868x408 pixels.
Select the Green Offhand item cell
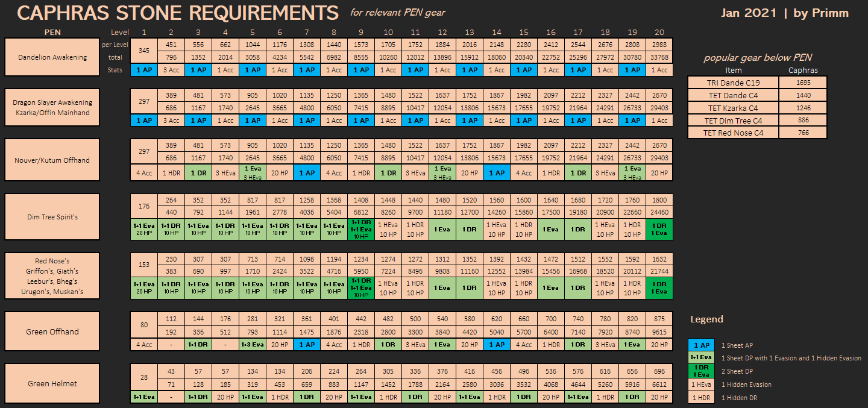pos(52,331)
